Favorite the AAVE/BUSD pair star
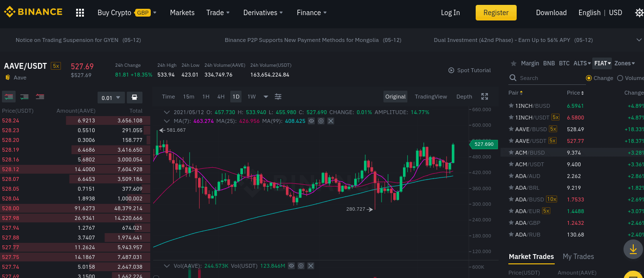Viewport: 644px width, 278px height. pos(511,129)
